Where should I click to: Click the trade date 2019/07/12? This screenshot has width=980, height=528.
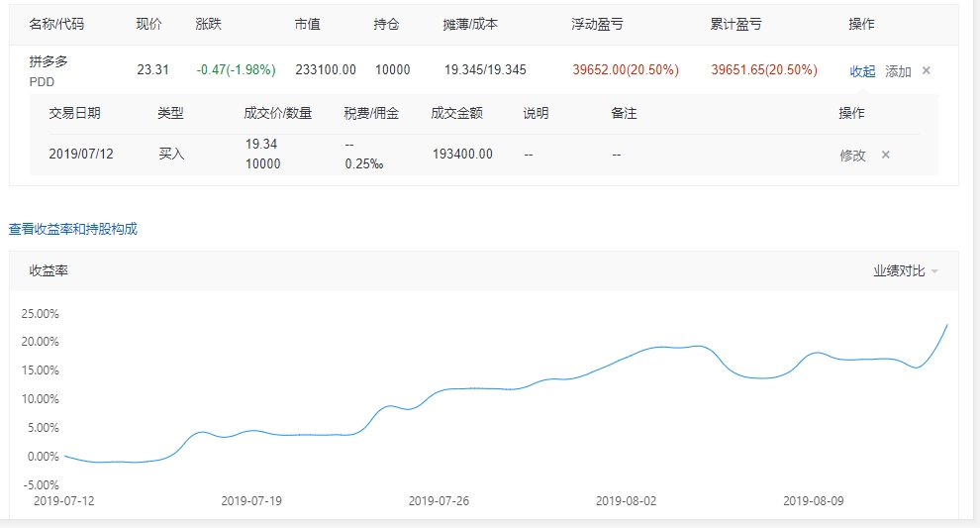81,154
